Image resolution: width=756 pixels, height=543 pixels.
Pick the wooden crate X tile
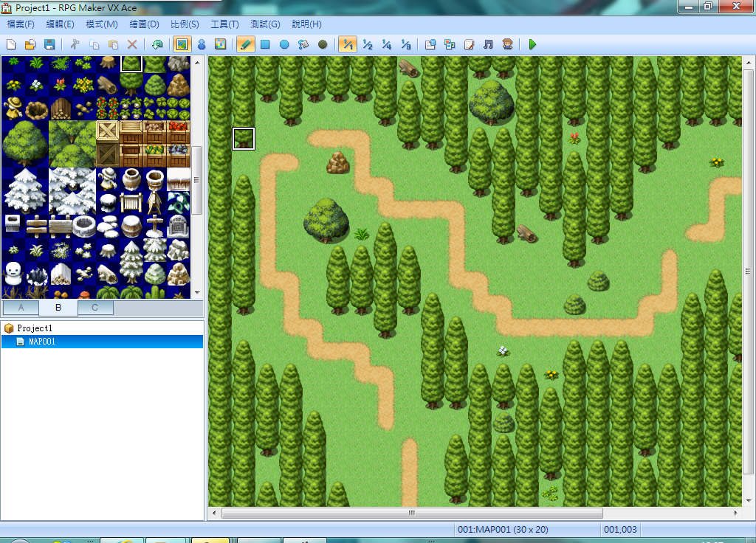click(108, 132)
